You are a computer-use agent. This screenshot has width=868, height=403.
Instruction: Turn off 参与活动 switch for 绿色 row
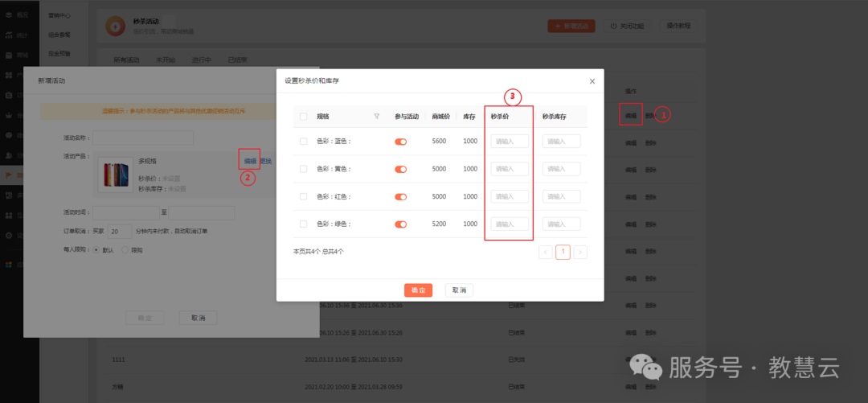[400, 224]
